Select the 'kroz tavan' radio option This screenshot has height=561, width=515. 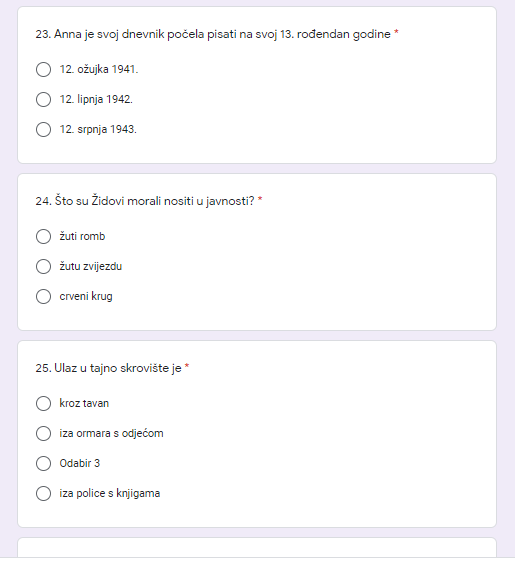pos(43,404)
